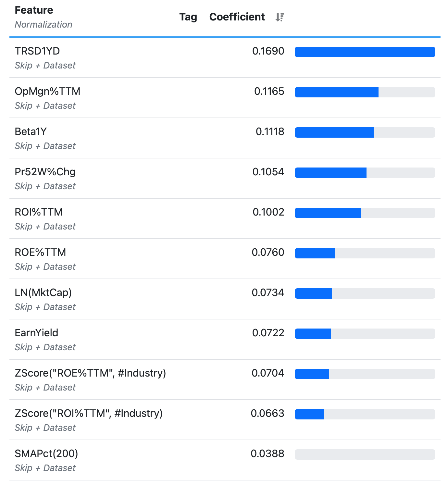448x485 pixels.
Task: Click ZScore("ROI%TTM", #Industry) feature
Action: 89,414
